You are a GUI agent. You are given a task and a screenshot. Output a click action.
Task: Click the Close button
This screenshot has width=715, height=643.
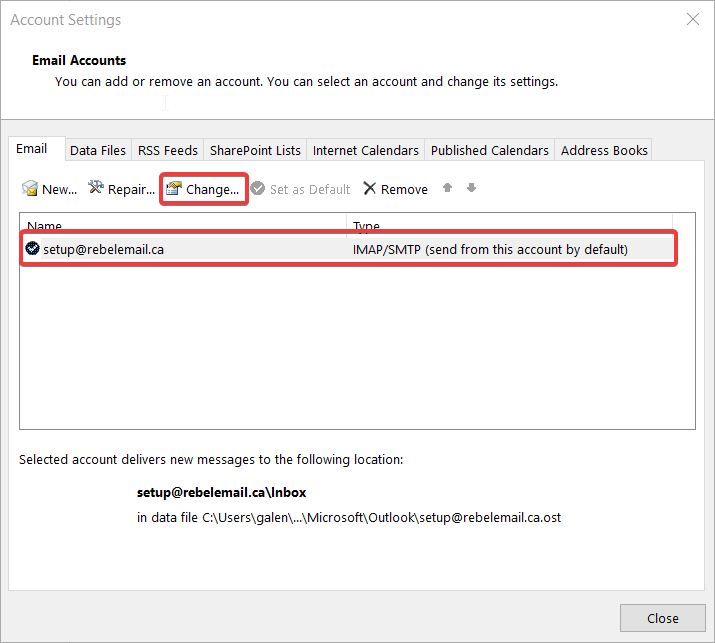pos(663,618)
